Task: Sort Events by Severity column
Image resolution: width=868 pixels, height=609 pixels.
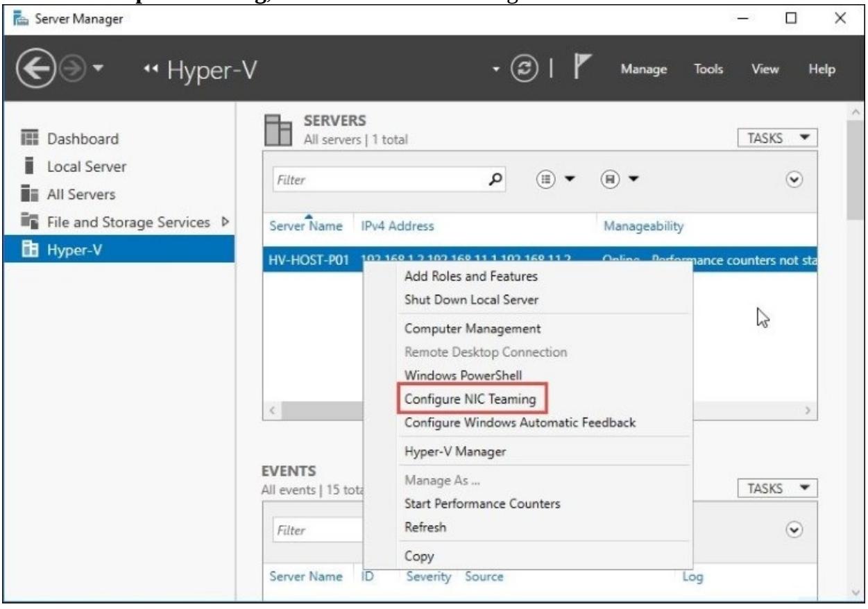Action: (430, 576)
